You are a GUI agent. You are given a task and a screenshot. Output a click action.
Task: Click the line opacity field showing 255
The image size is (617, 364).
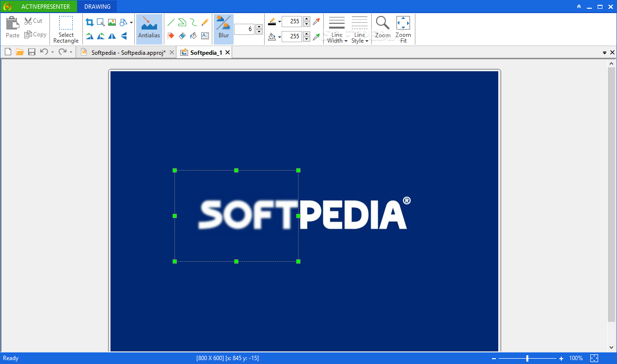coord(292,21)
